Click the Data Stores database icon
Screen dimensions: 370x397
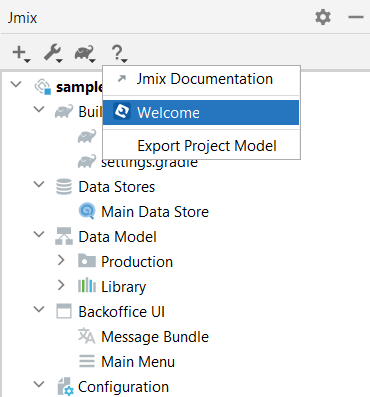(x=64, y=187)
